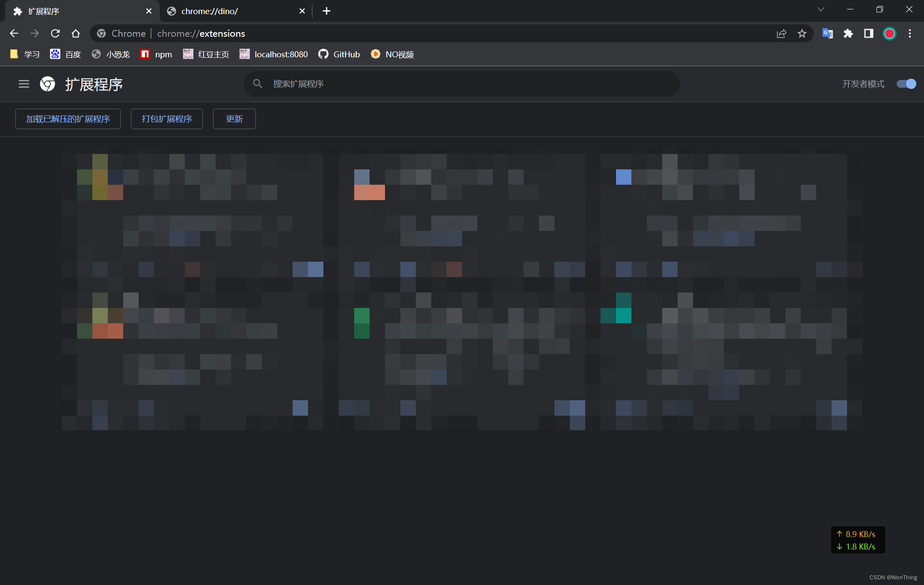Toggle the browser side panel icon
The width and height of the screenshot is (924, 585).
tap(868, 33)
